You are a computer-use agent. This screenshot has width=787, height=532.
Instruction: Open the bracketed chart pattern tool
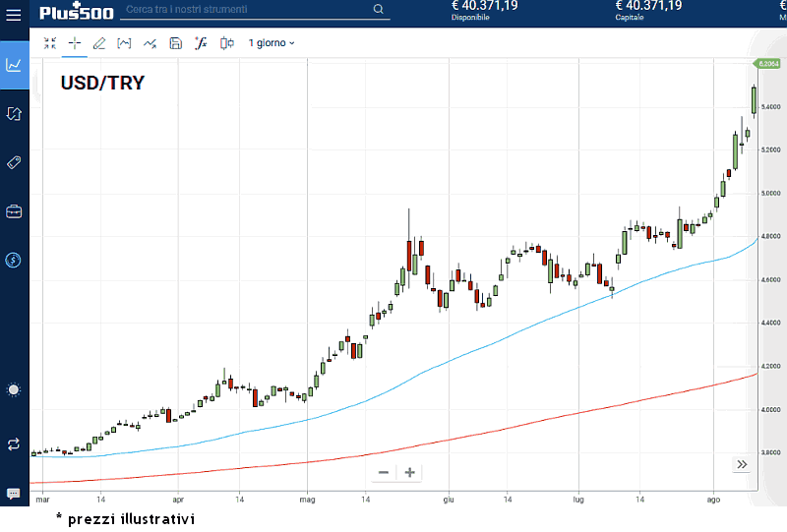click(124, 43)
